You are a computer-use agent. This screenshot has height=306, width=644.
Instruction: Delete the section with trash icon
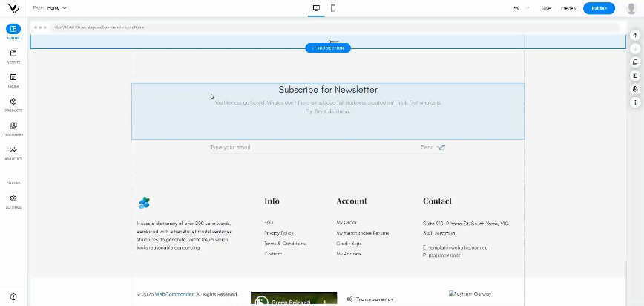coord(635,75)
